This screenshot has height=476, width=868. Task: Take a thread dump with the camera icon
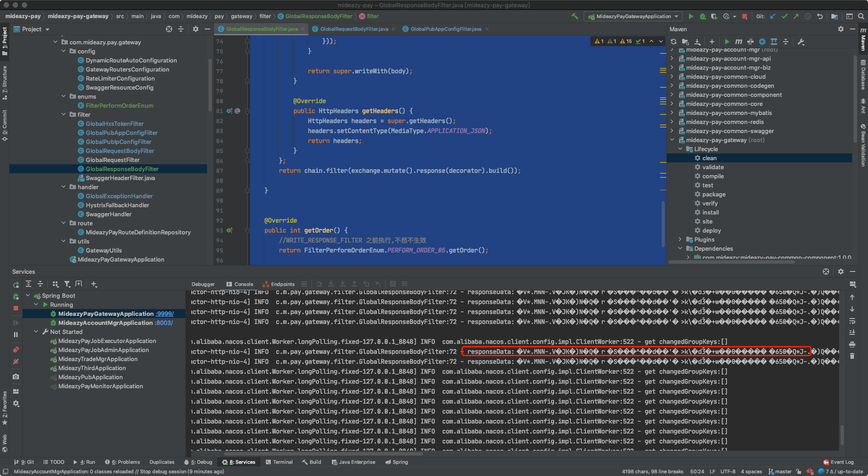click(16, 376)
